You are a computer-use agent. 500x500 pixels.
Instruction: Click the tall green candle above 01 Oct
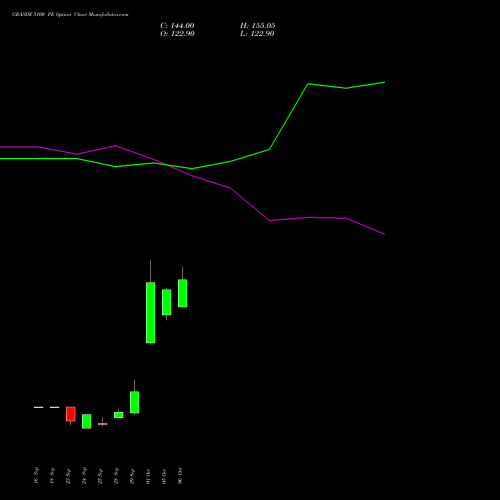(151, 313)
